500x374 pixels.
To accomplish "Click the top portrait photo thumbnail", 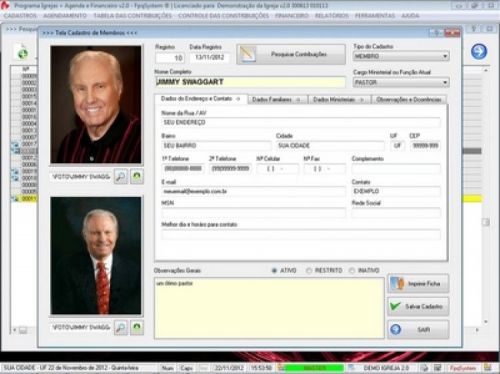I will pyautogui.click(x=96, y=104).
